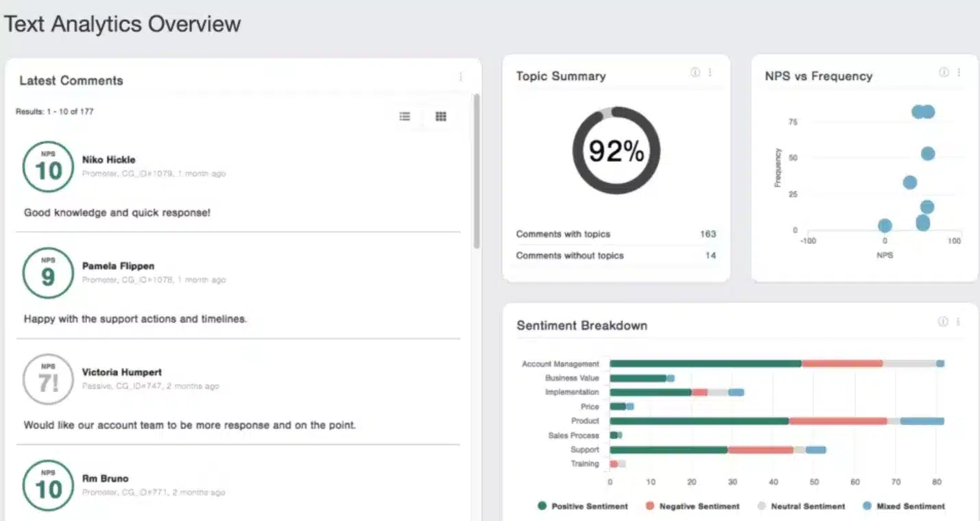Open the NPS vs Frequency options menu

959,72
